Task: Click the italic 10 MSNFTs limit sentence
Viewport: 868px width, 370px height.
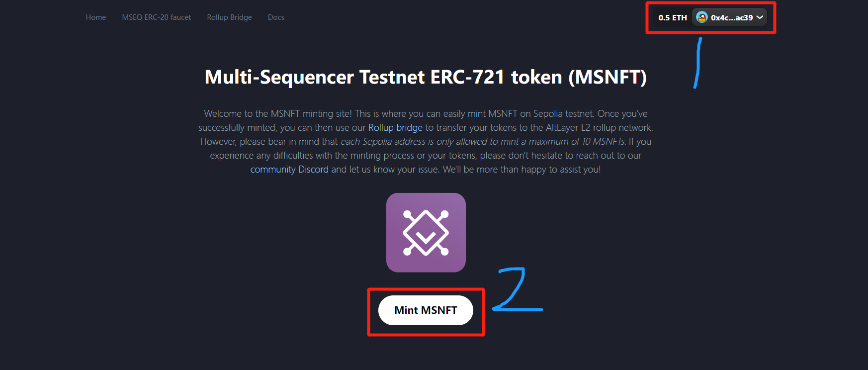Action: click(483, 142)
